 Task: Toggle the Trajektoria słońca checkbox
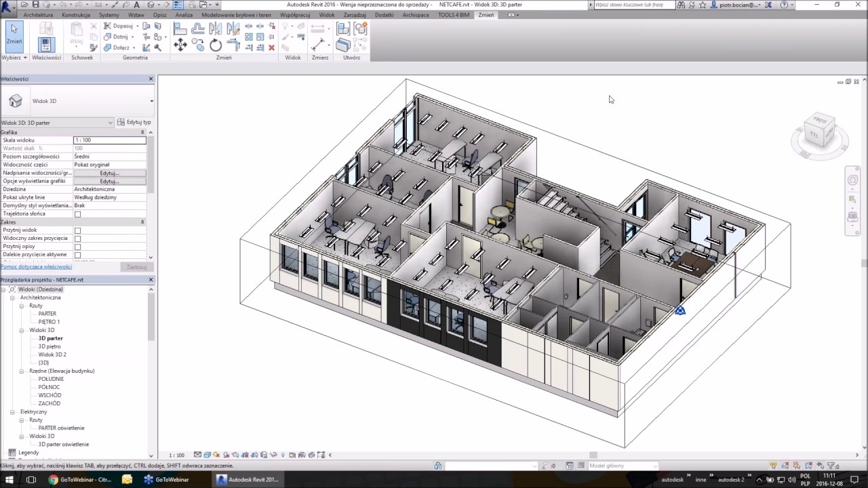click(77, 214)
